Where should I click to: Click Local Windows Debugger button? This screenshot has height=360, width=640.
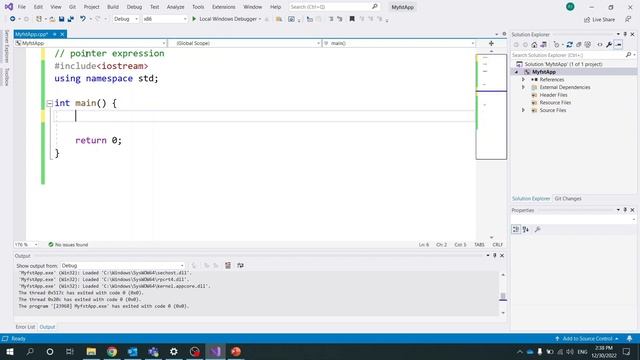pyautogui.click(x=228, y=19)
